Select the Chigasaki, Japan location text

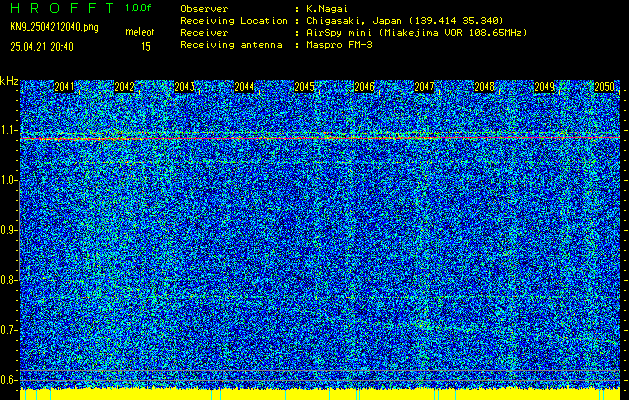(405, 20)
